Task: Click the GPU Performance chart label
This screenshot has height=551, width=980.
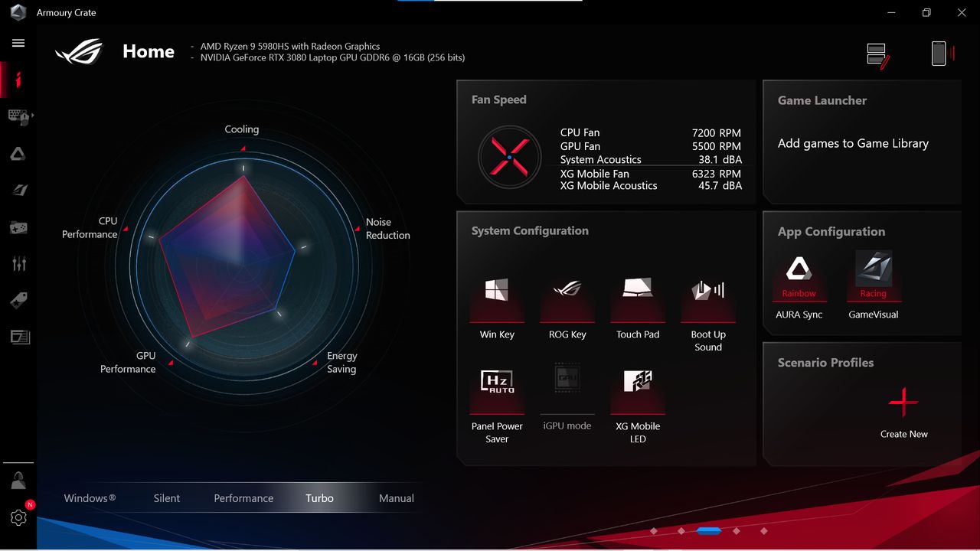Action: (x=128, y=362)
